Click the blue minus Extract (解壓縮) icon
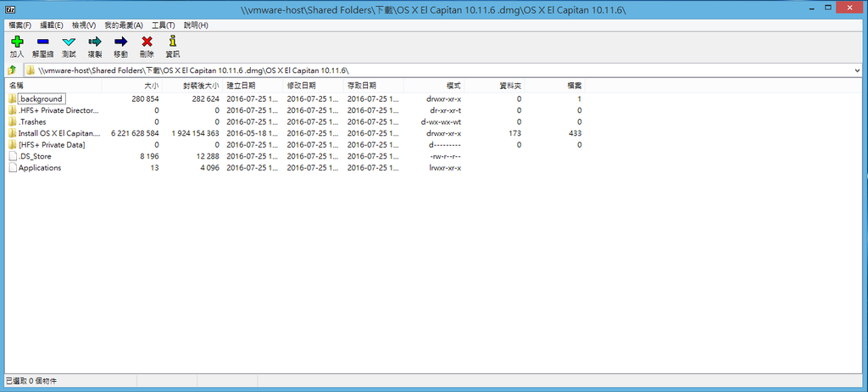Viewport: 868px width, 392px height. tap(42, 41)
